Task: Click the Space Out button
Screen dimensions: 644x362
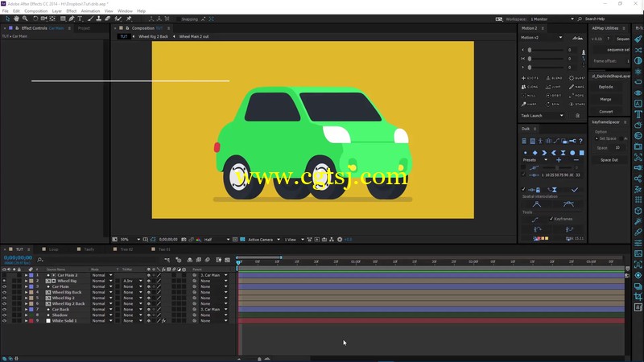Action: click(609, 160)
